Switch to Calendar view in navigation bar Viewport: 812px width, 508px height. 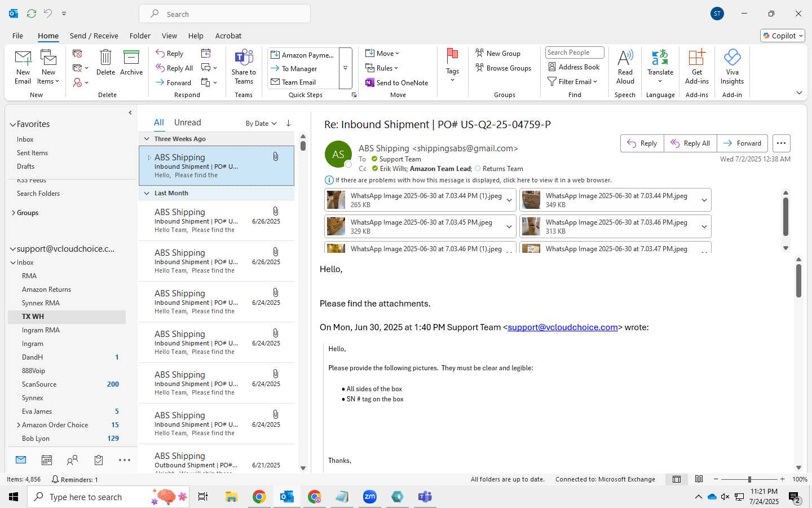pyautogui.click(x=47, y=460)
